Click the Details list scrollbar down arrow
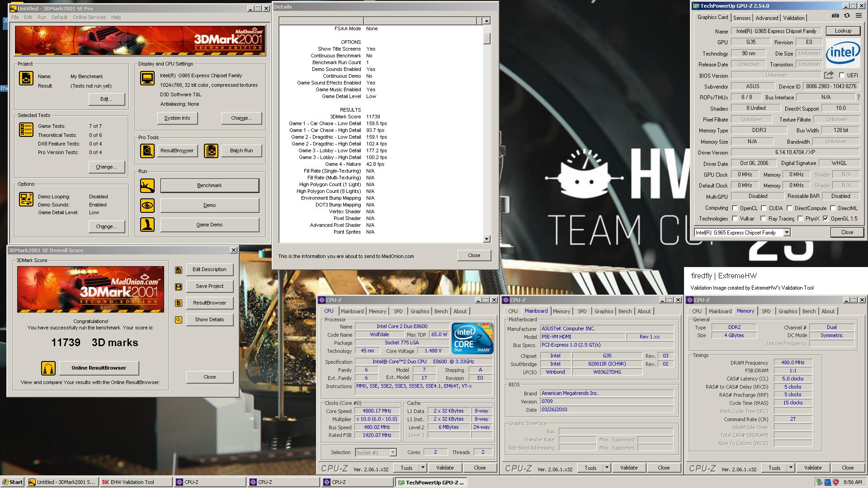Image resolution: width=868 pixels, height=488 pixels. (486, 239)
